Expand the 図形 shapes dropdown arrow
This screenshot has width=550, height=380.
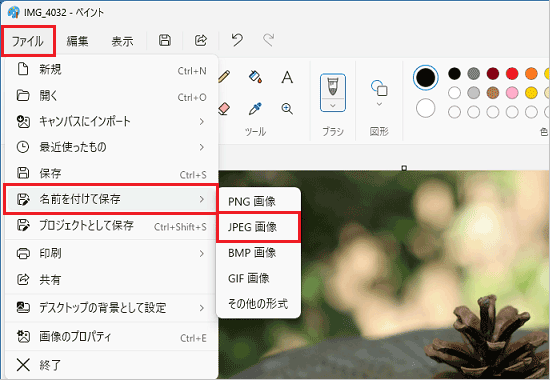(x=379, y=104)
